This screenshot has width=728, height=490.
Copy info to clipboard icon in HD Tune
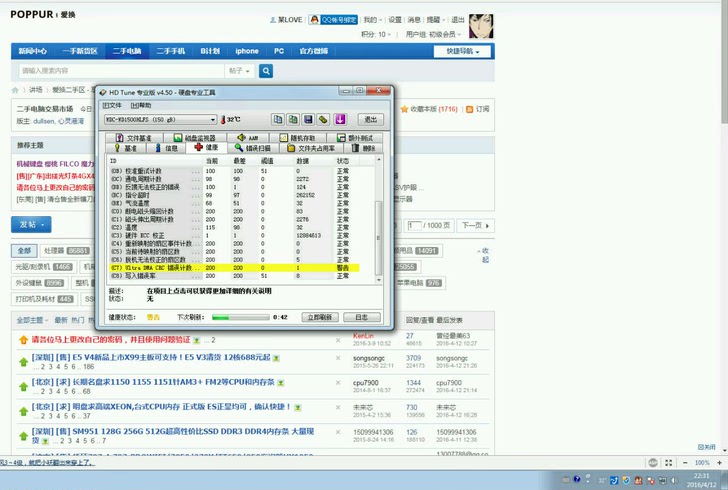click(278, 119)
